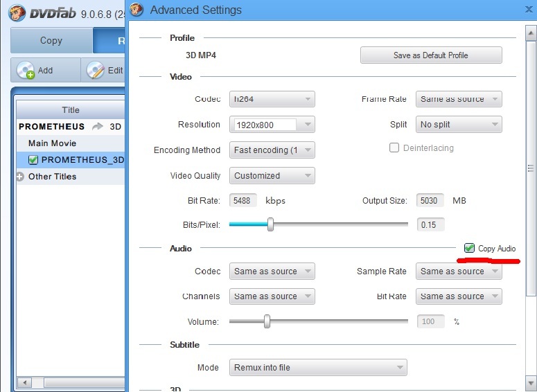Click Save as Default Profile button

431,55
